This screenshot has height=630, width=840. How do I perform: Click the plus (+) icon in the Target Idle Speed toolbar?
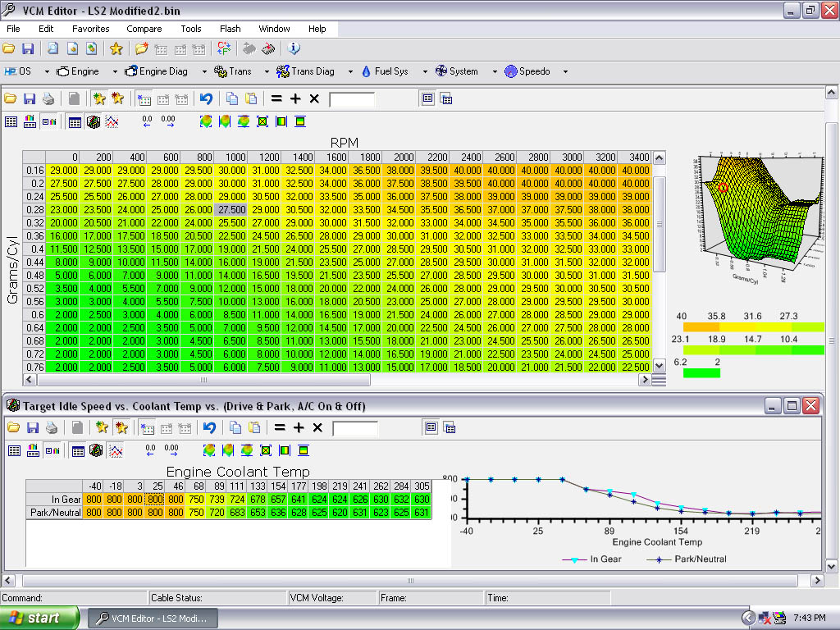click(x=299, y=428)
